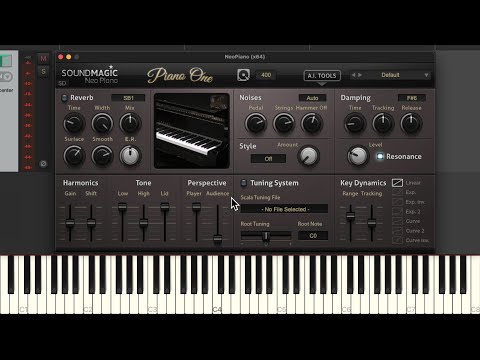Click the Noises Strings knob
480x360 pixels.
click(284, 123)
